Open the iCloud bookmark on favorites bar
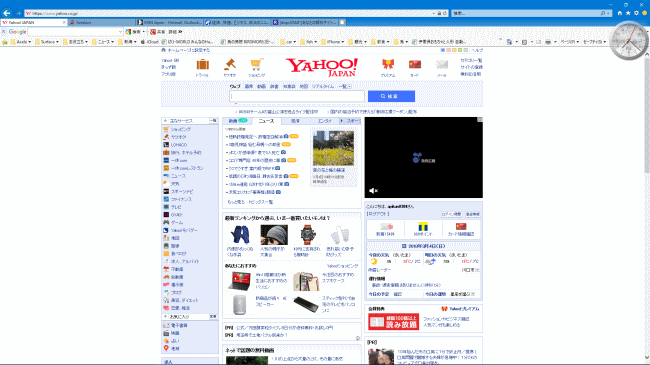Screen dimensions: 650x365 click(x=150, y=42)
